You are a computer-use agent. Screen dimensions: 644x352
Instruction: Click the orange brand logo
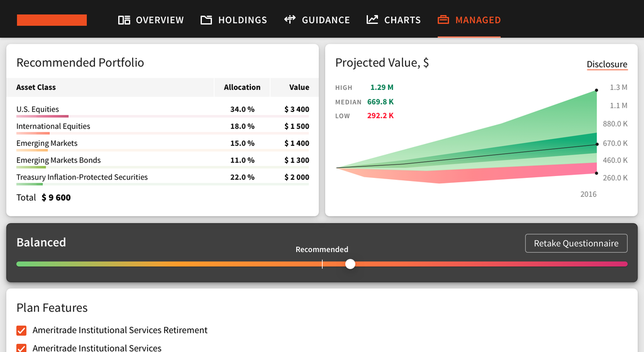click(52, 20)
